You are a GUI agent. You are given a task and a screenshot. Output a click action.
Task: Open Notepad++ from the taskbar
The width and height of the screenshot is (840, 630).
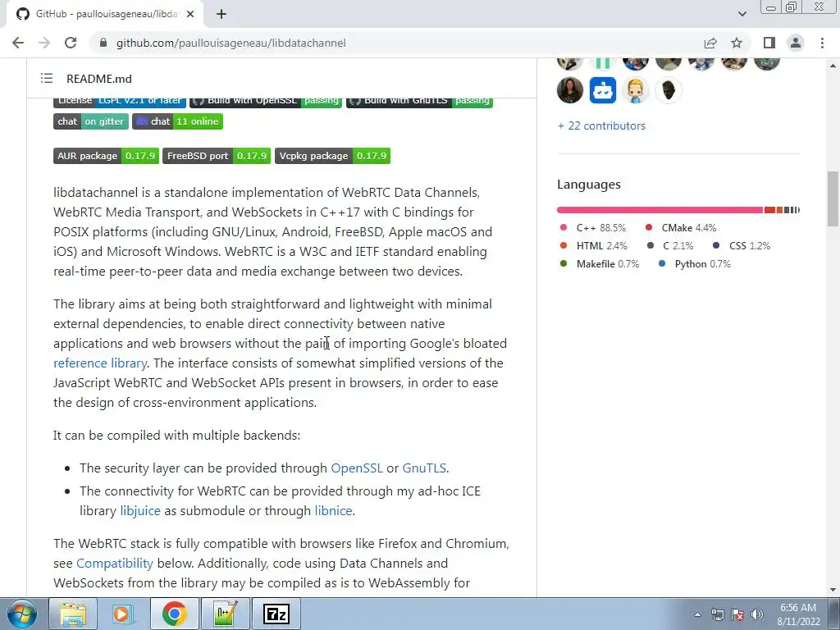coord(225,614)
